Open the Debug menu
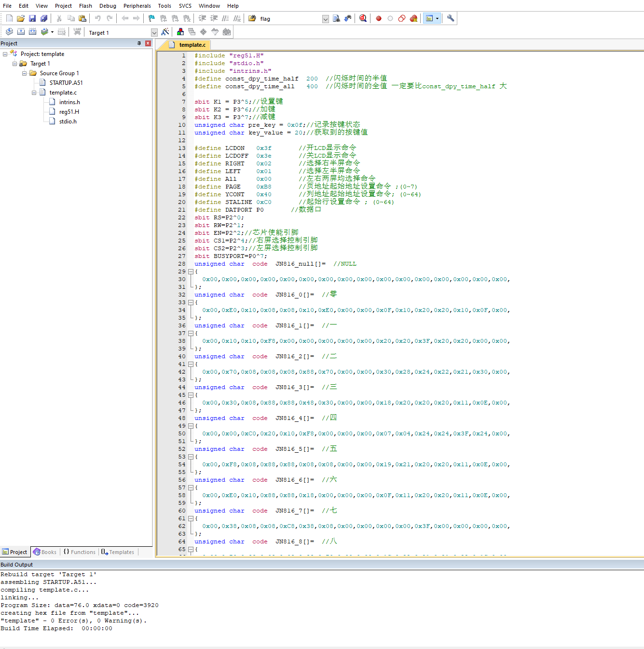The image size is (644, 649). pyautogui.click(x=108, y=6)
